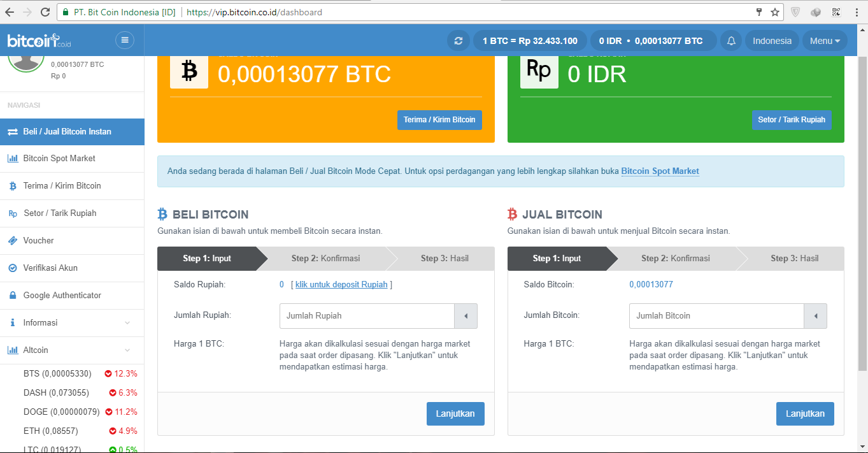Click the red down-arrow icon beside ETH
Viewport: 868px width, 453px height.
point(113,431)
